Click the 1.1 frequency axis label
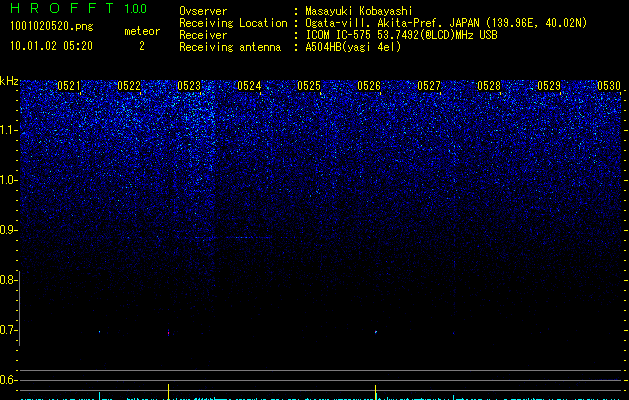The image size is (629, 400). (x=9, y=130)
